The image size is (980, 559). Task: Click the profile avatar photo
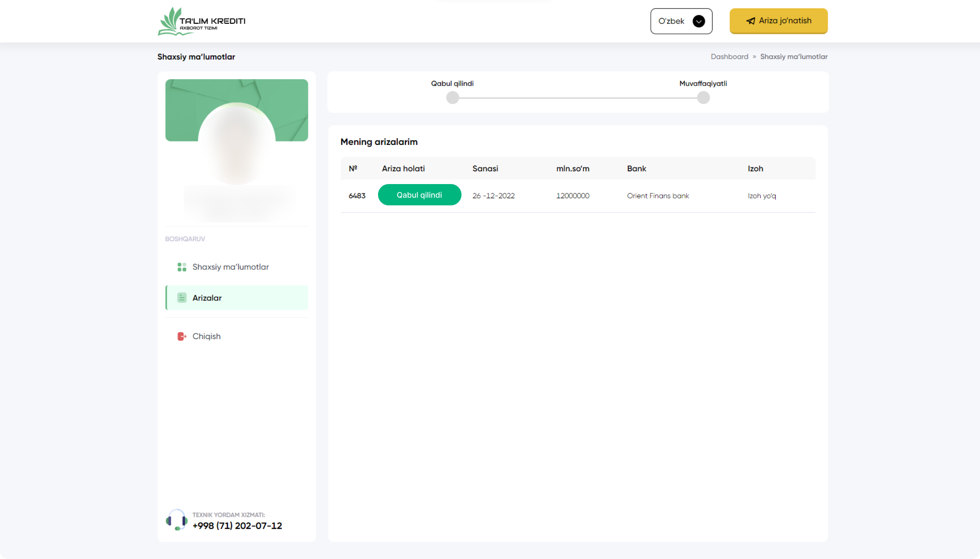click(237, 143)
